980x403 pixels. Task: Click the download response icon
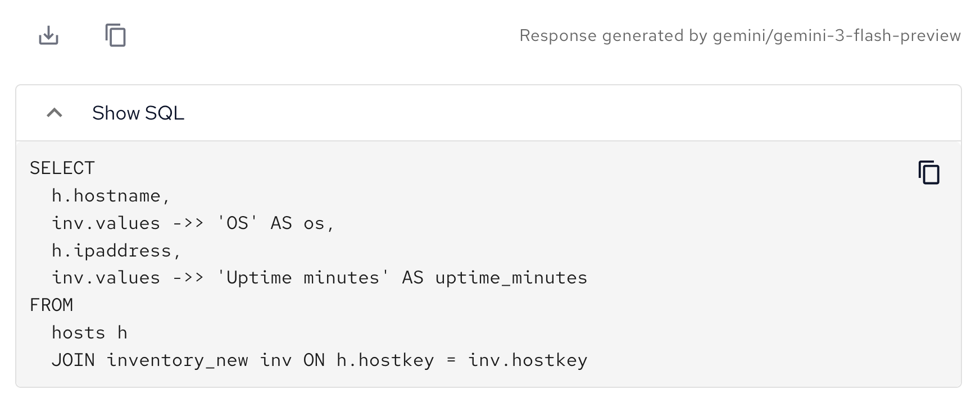(48, 36)
